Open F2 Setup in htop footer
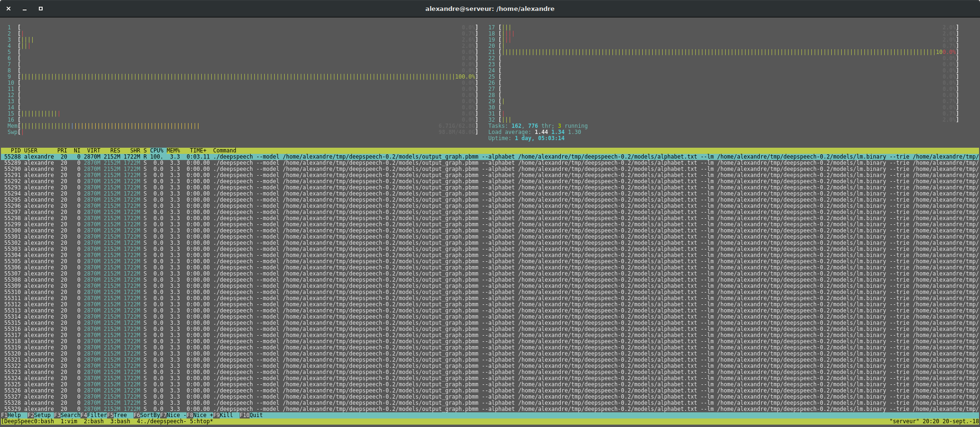The width and height of the screenshot is (980, 427). (39, 415)
